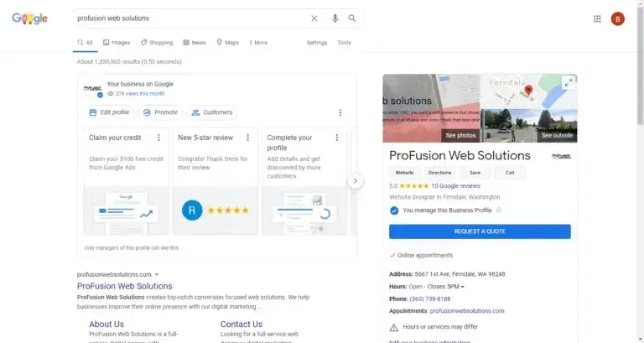Open the 10 Google reviews link

pyautogui.click(x=455, y=185)
